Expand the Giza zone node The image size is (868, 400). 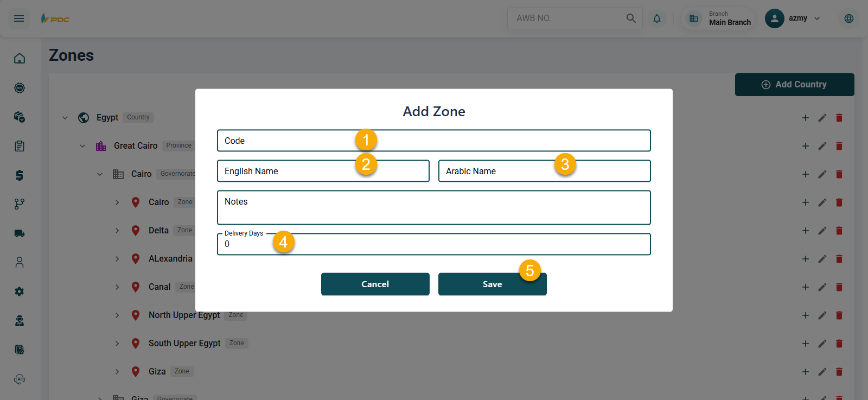[x=117, y=372]
